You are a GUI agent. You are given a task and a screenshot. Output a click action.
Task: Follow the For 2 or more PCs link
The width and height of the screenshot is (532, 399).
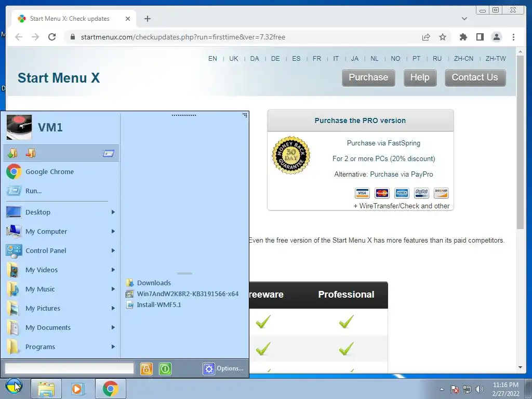(x=383, y=159)
